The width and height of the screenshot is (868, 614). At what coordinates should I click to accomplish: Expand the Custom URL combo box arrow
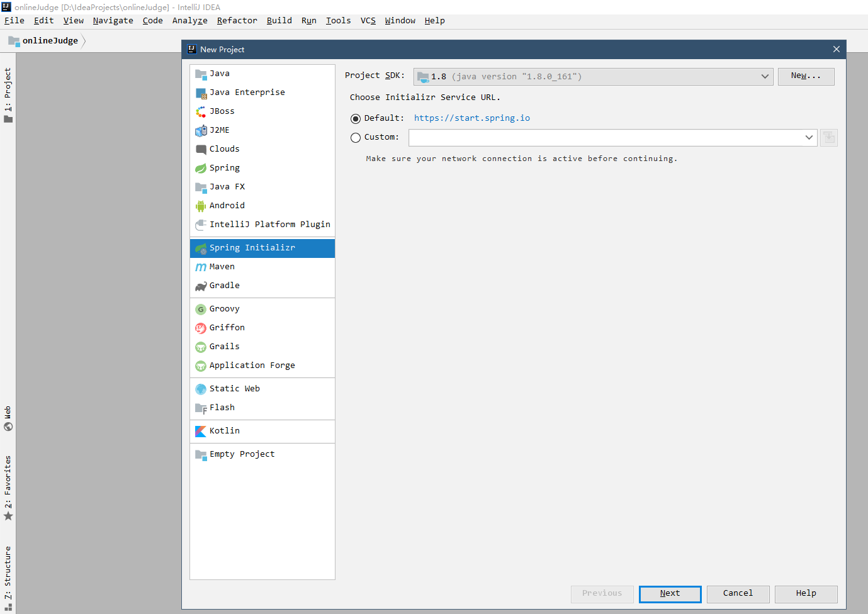(x=809, y=137)
